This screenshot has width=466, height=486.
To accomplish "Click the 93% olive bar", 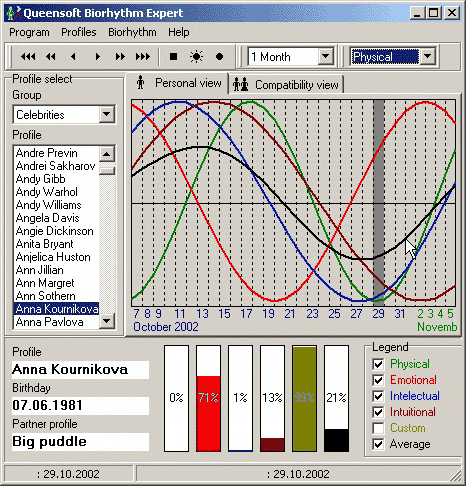I will (304, 398).
